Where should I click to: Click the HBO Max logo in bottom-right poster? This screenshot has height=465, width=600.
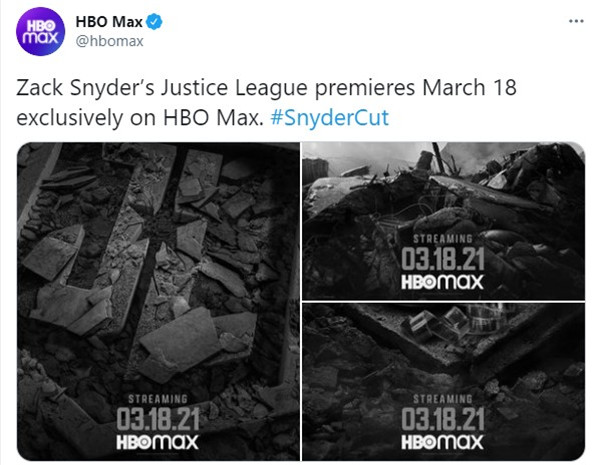click(442, 442)
